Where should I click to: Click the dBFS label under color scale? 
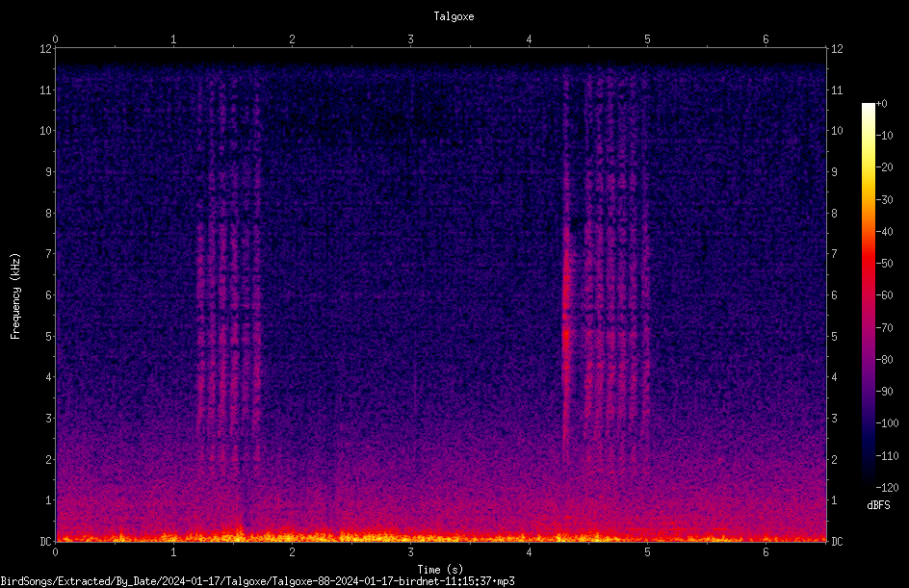coord(878,505)
